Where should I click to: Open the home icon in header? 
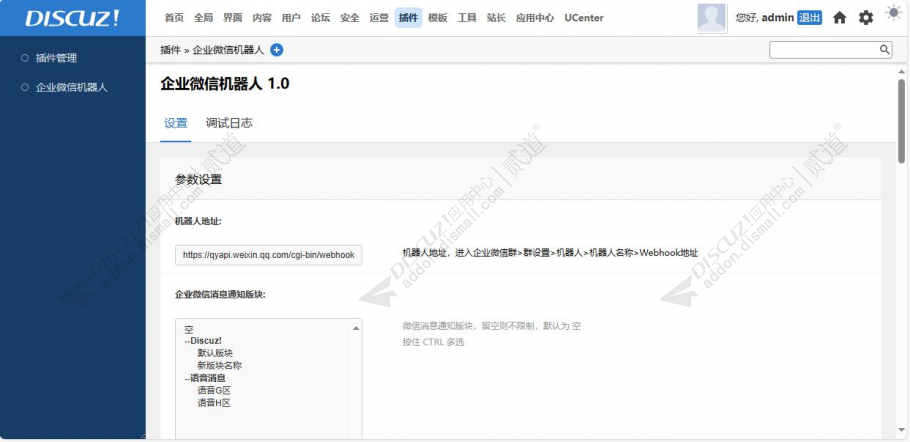pyautogui.click(x=839, y=18)
